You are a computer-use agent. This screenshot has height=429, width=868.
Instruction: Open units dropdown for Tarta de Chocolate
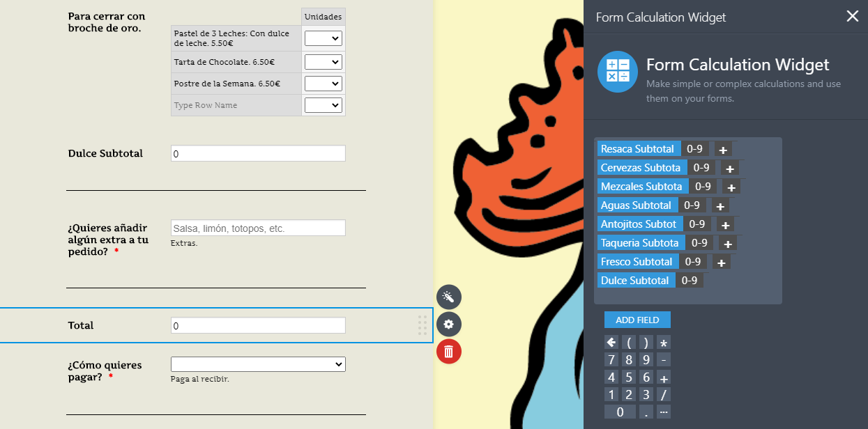click(323, 62)
